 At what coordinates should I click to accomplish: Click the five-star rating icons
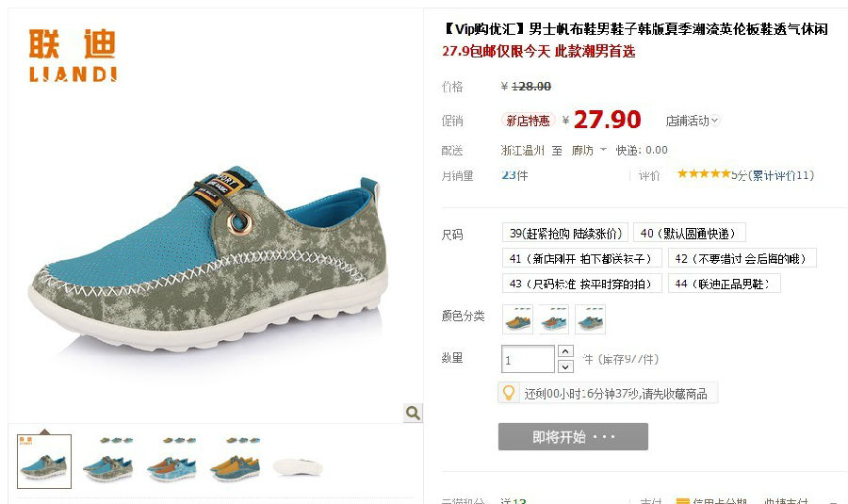704,174
